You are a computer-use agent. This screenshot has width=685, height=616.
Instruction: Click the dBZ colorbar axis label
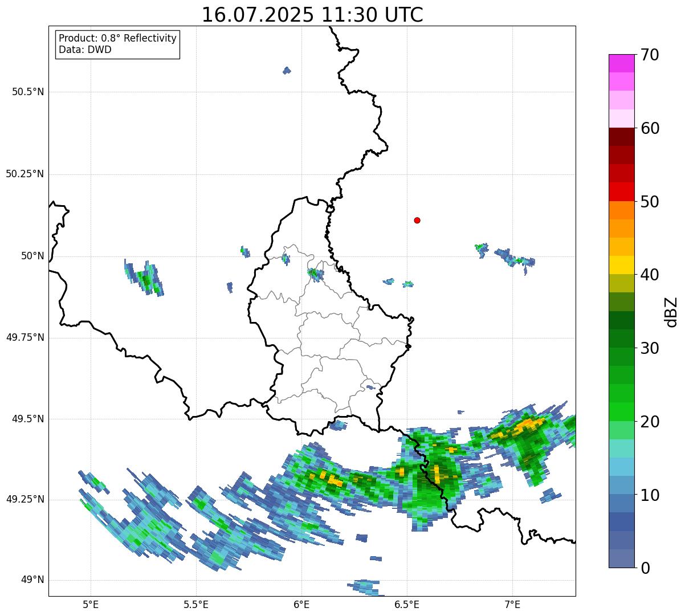(671, 311)
